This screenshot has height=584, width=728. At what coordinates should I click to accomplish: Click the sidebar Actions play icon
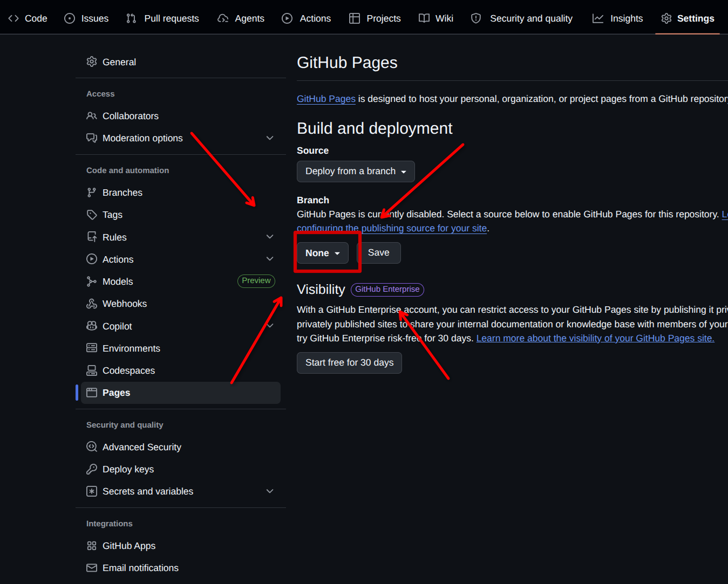point(92,259)
